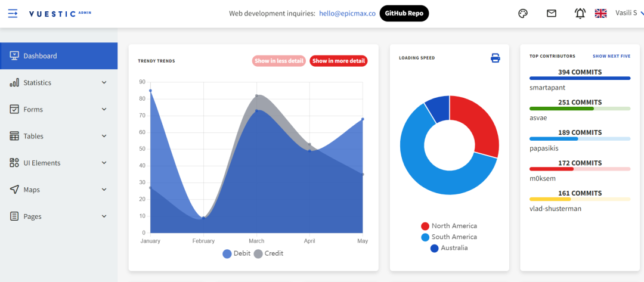Open the Vasili S user dropdown
Viewport: 644px width, 282px height.
click(x=626, y=13)
